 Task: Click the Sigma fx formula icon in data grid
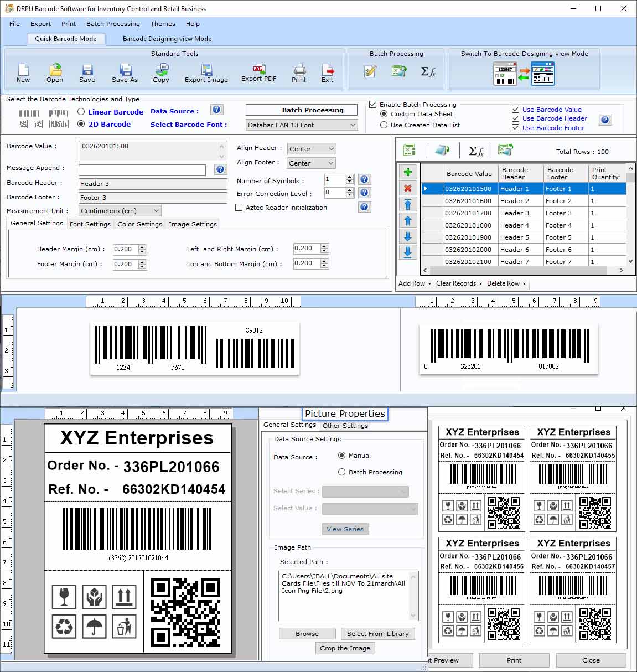pyautogui.click(x=475, y=149)
